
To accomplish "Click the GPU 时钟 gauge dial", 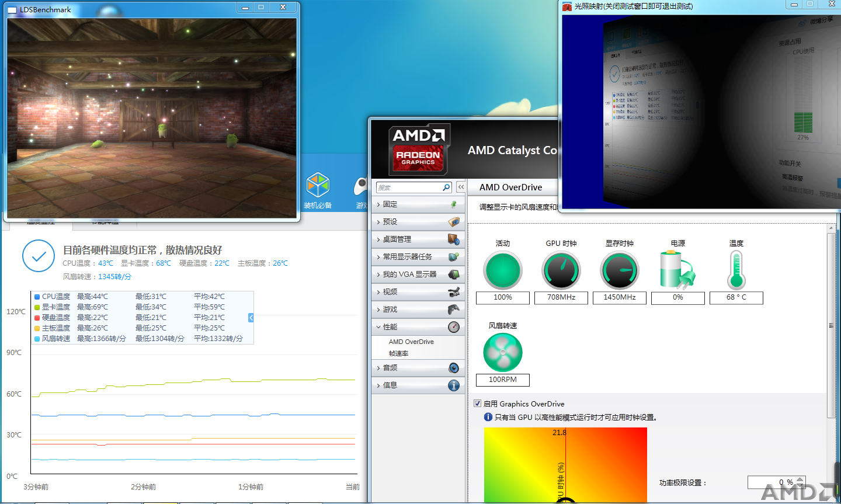I will [561, 270].
